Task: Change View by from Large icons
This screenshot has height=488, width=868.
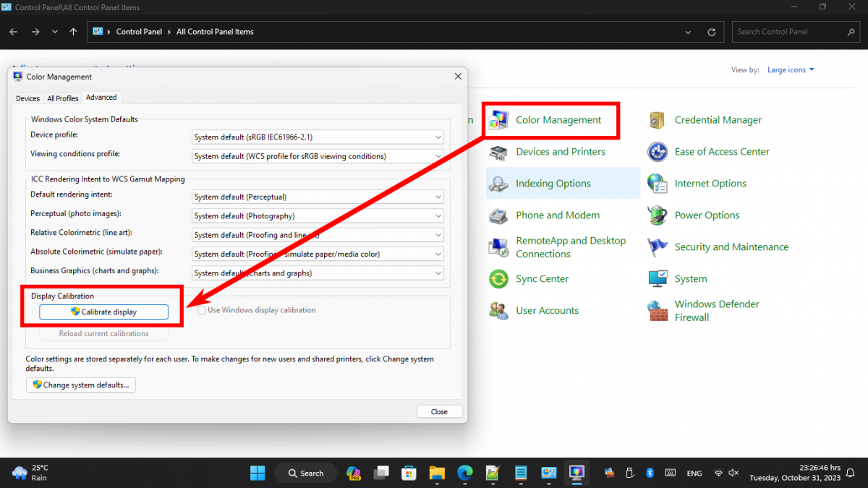Action: coord(791,70)
